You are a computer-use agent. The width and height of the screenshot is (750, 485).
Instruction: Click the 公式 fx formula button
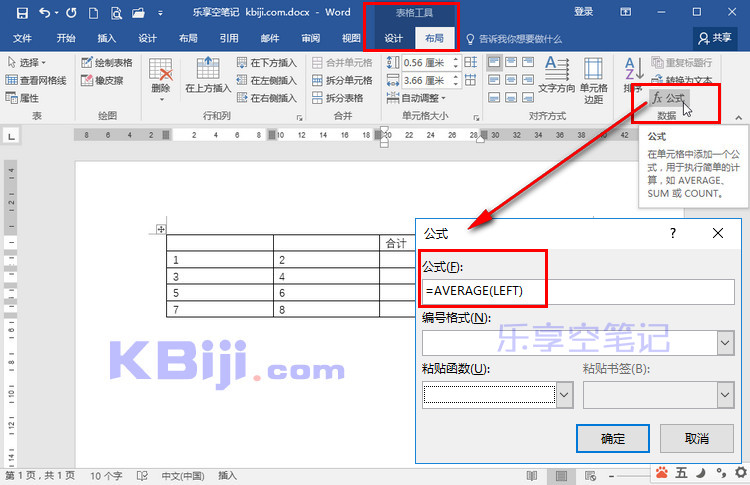[669, 98]
